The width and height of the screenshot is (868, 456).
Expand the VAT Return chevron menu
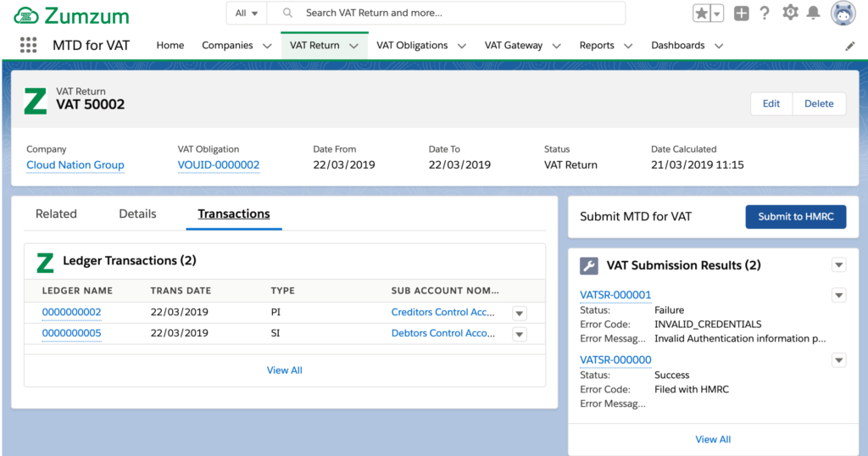pyautogui.click(x=353, y=46)
